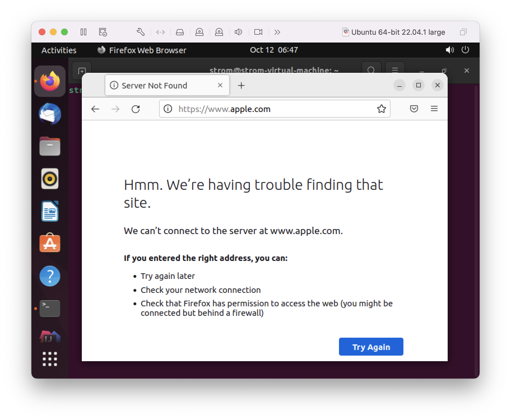Click the apple.com address bar

(269, 109)
